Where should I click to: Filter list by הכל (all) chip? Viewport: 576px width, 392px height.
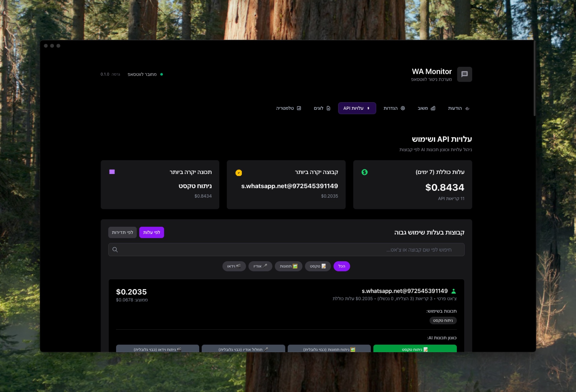point(341,266)
